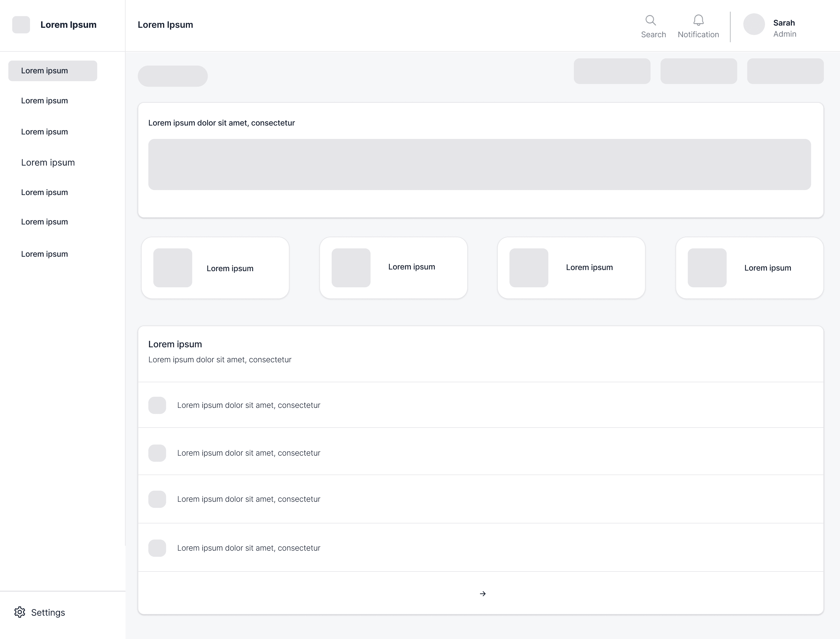This screenshot has width=840, height=639.
Task: Click the first list row's square thumbnail
Action: (x=157, y=405)
